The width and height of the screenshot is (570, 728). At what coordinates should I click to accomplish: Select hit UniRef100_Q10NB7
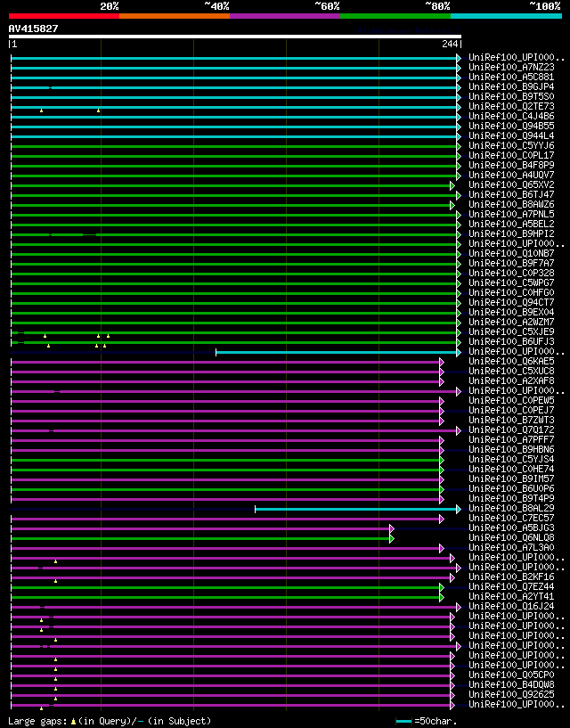511,253
